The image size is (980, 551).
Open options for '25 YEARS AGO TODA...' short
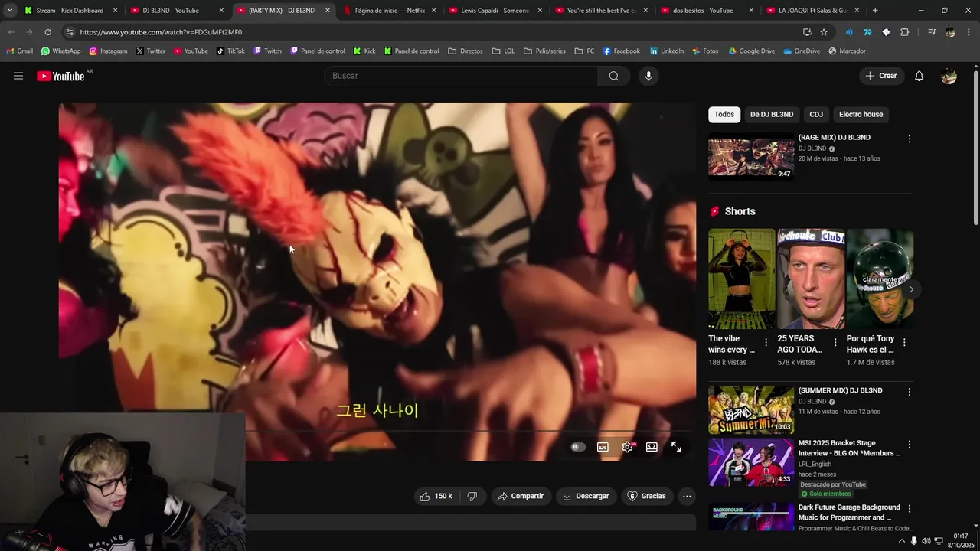point(835,342)
